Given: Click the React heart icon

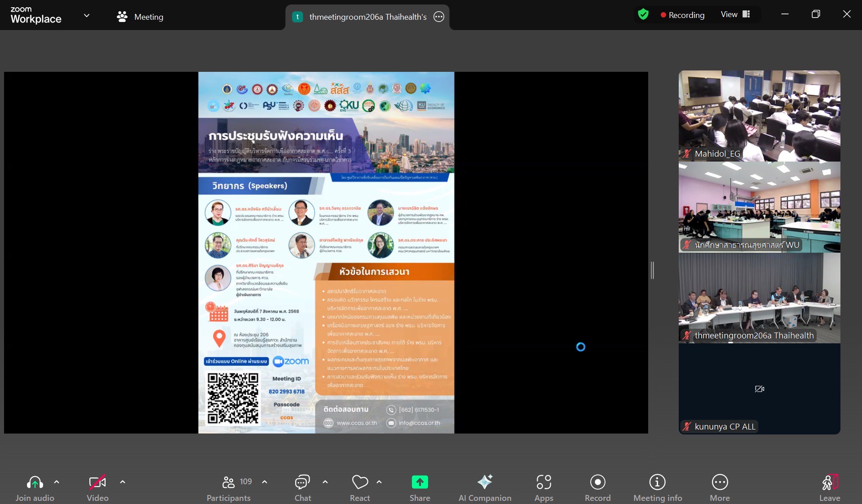Looking at the screenshot, I should (360, 488).
